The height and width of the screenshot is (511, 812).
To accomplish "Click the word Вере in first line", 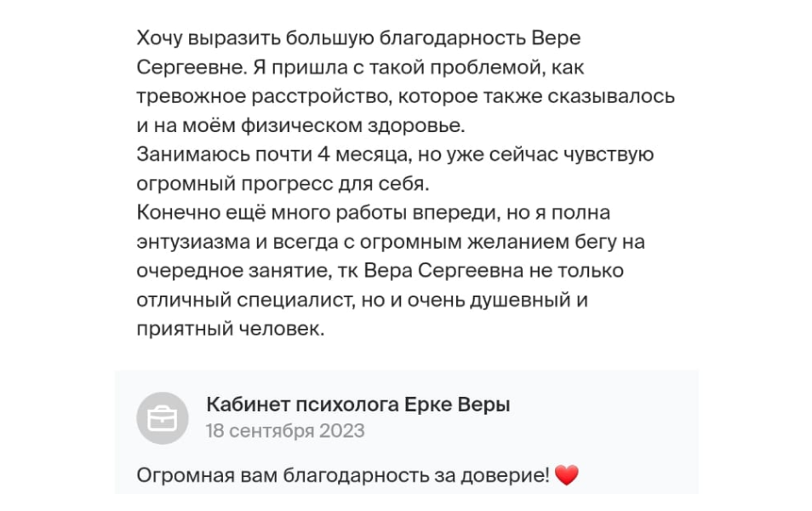I will tap(556, 37).
